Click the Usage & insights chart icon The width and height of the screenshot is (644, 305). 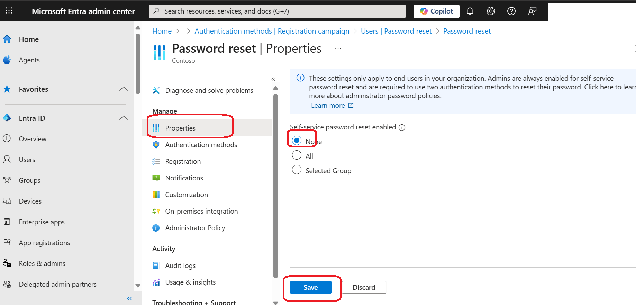pyautogui.click(x=156, y=282)
